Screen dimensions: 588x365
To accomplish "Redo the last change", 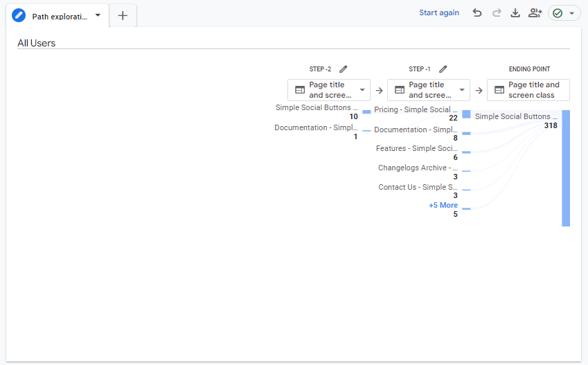I will 497,12.
